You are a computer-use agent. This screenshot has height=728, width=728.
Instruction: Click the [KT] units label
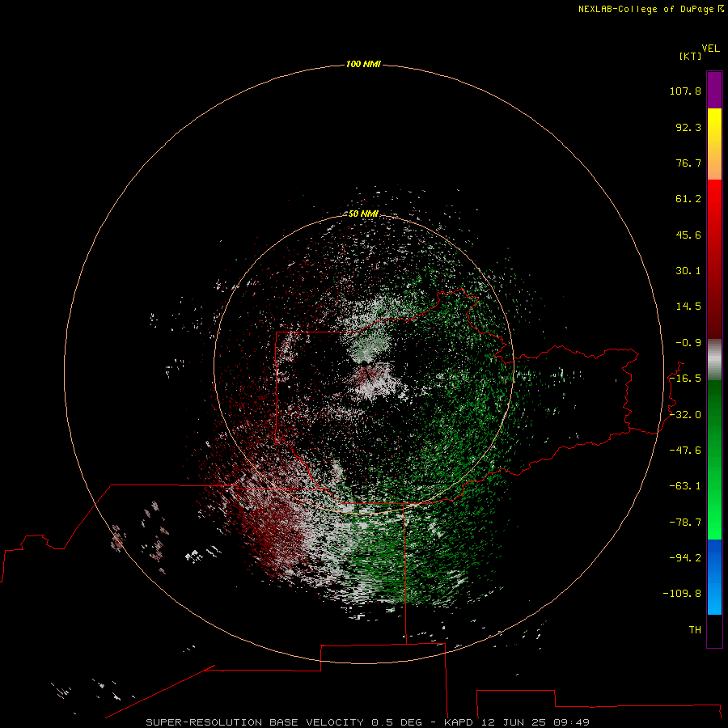(x=691, y=56)
